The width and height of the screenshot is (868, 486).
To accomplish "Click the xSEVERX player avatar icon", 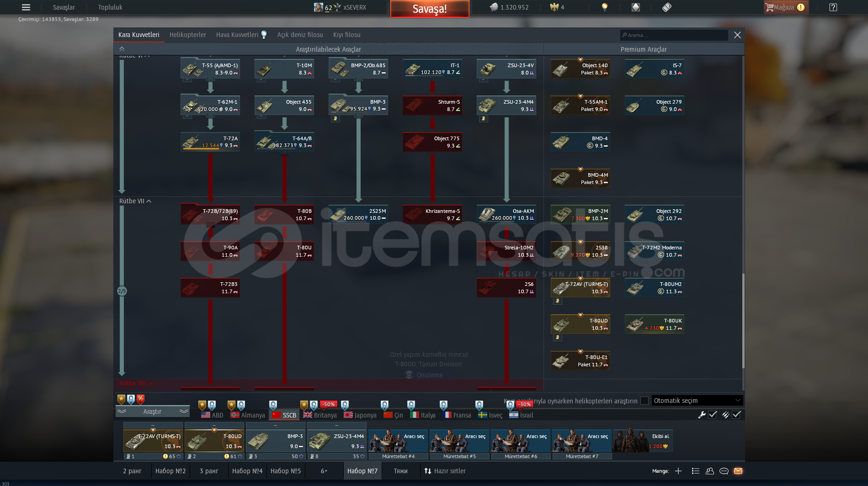I will [318, 7].
